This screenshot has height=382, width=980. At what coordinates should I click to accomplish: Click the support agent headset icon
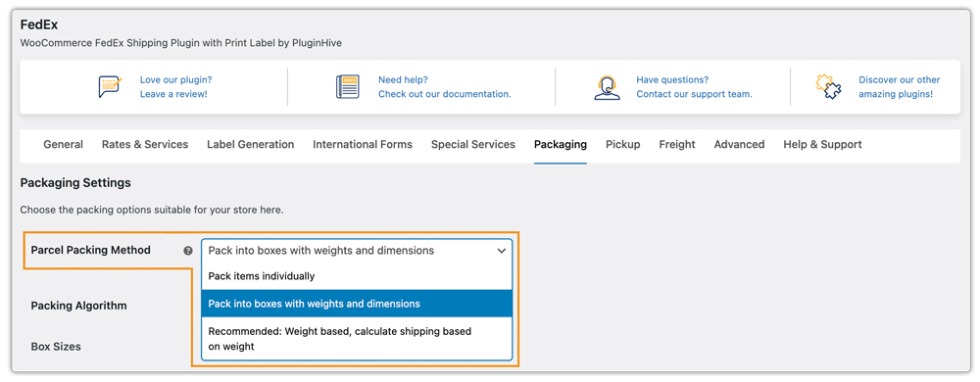point(607,87)
